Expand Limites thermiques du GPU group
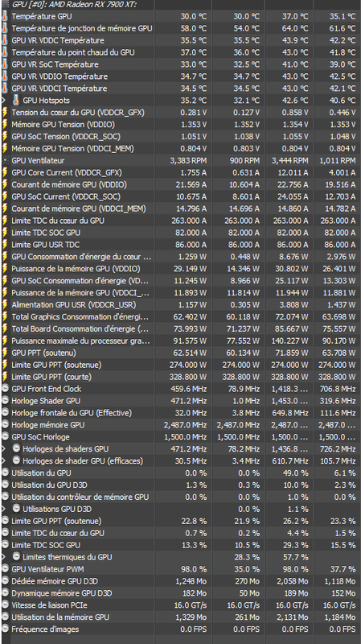 4,557
